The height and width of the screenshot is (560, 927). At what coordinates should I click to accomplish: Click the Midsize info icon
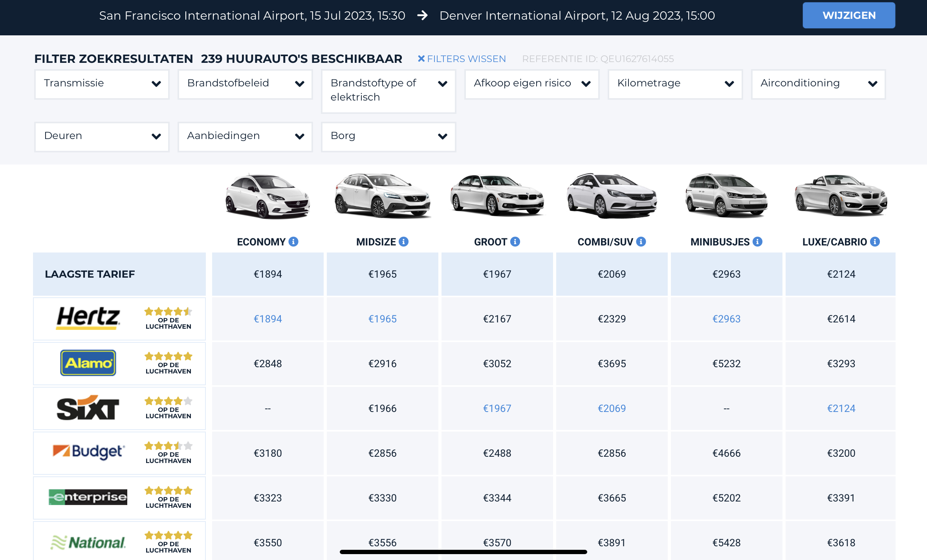403,242
